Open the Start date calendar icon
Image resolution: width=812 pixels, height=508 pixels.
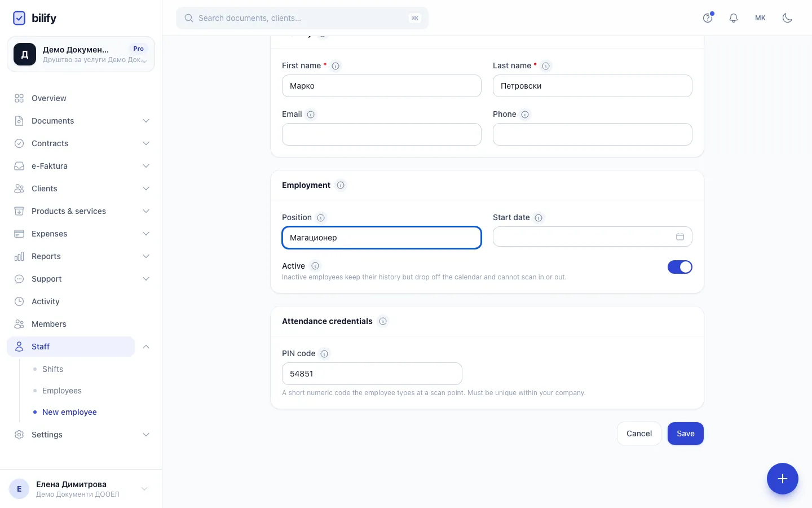click(680, 237)
